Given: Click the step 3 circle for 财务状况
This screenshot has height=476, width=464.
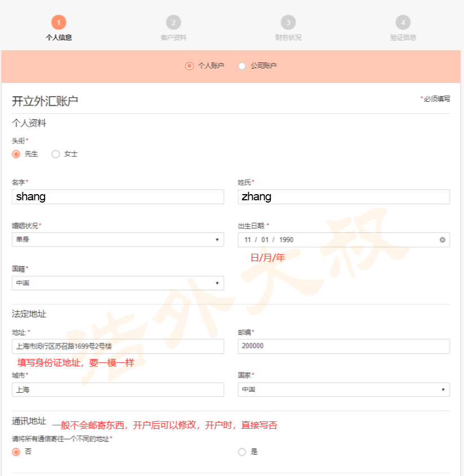Looking at the screenshot, I should [288, 23].
